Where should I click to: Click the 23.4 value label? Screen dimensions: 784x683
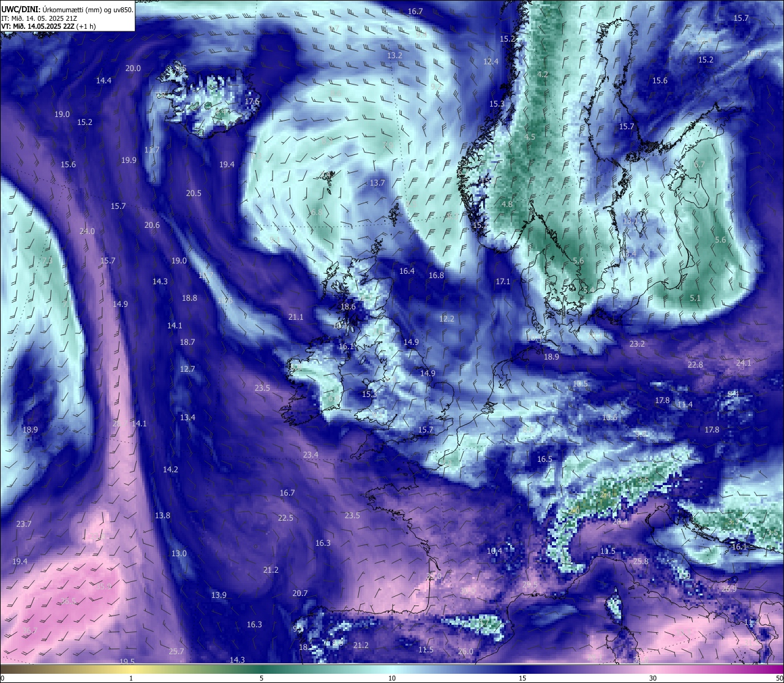(311, 455)
